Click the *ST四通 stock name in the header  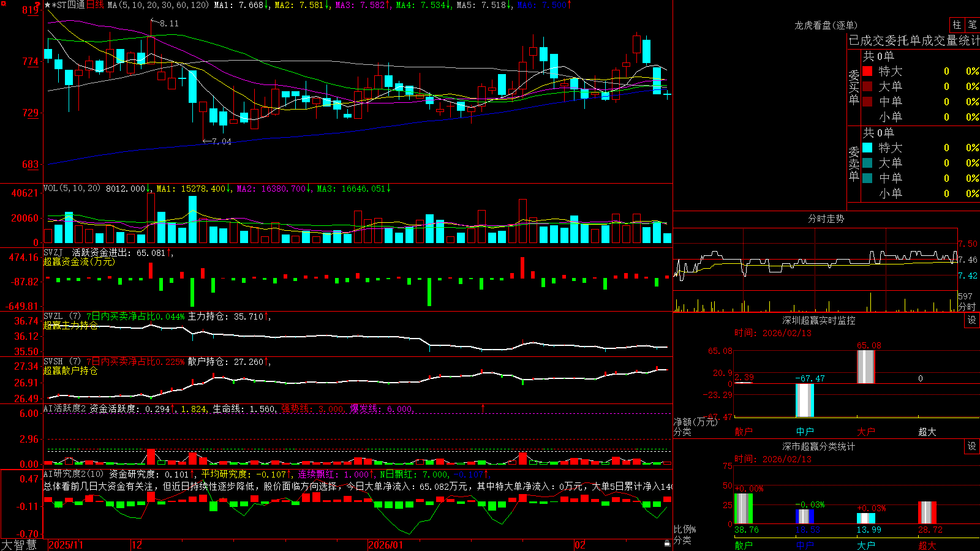68,5
